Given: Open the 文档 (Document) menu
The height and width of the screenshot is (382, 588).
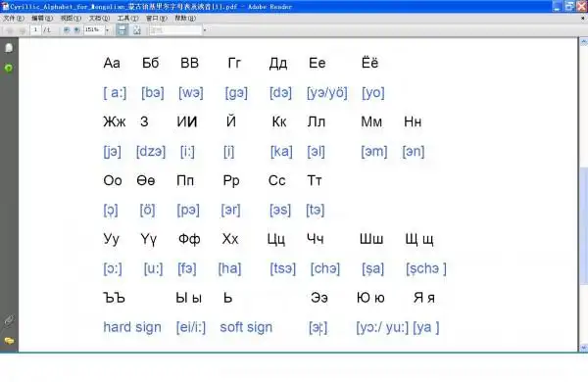Looking at the screenshot, I should [99, 18].
